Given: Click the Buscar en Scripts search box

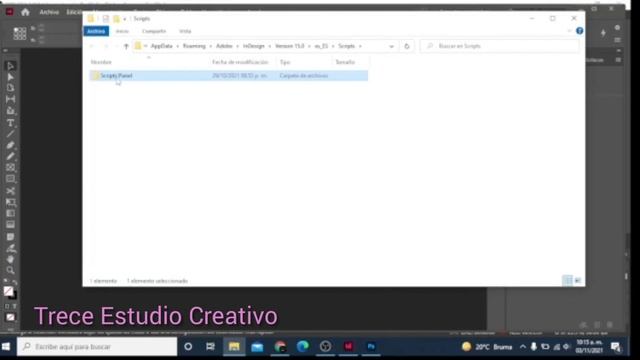Looking at the screenshot, I should click(x=500, y=46).
